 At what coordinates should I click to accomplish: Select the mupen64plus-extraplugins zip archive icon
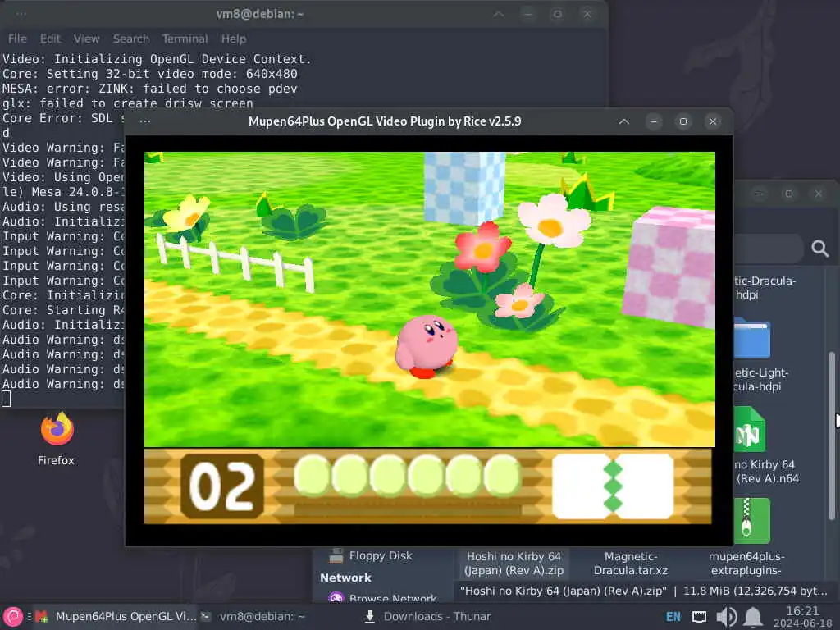pos(751,521)
